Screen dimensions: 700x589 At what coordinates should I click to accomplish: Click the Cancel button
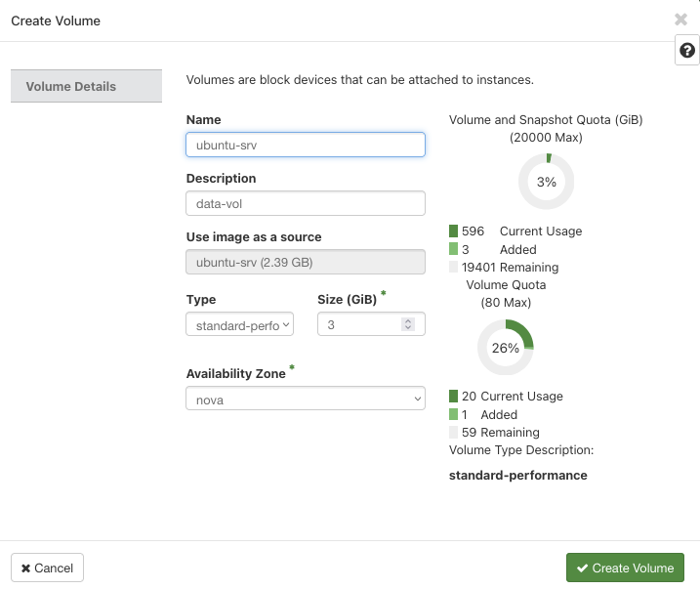[47, 568]
